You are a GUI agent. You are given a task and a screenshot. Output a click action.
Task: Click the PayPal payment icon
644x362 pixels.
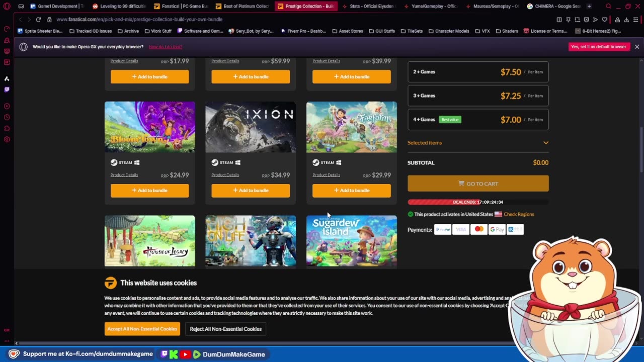(x=443, y=229)
